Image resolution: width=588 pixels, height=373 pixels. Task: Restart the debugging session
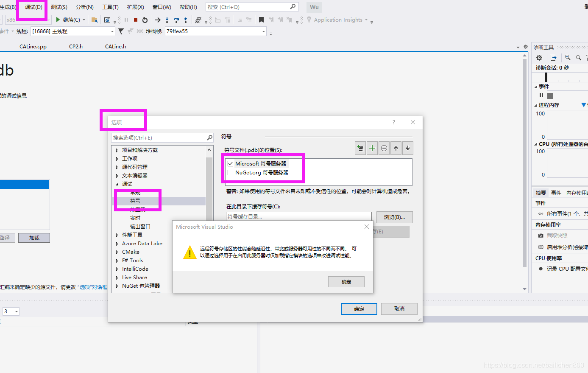click(x=145, y=20)
